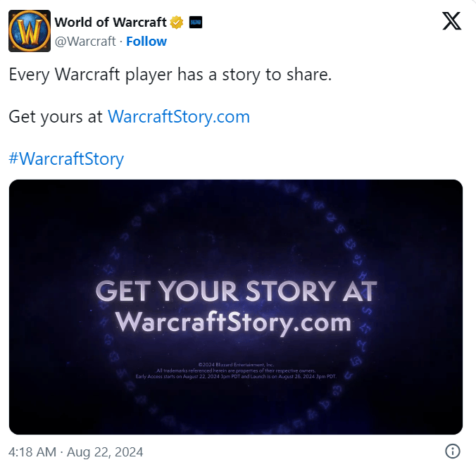Click the gold verified checkmark badge
The width and height of the screenshot is (476, 467).
[177, 23]
